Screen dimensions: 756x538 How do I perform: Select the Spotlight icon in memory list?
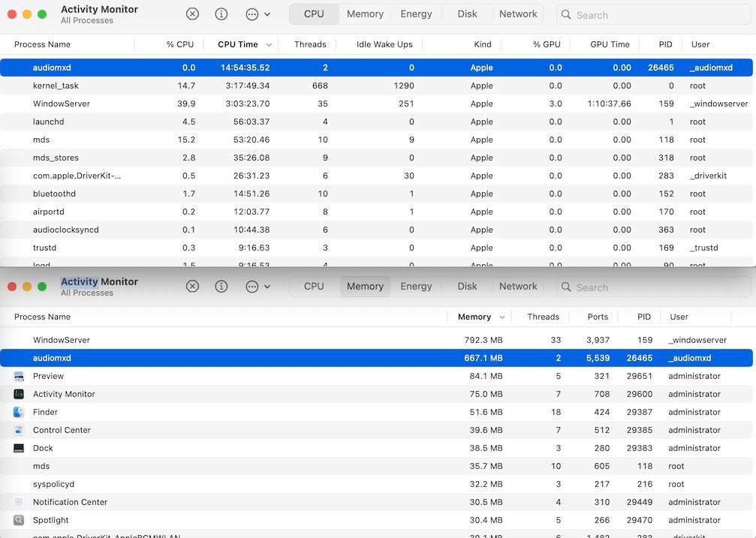point(19,520)
